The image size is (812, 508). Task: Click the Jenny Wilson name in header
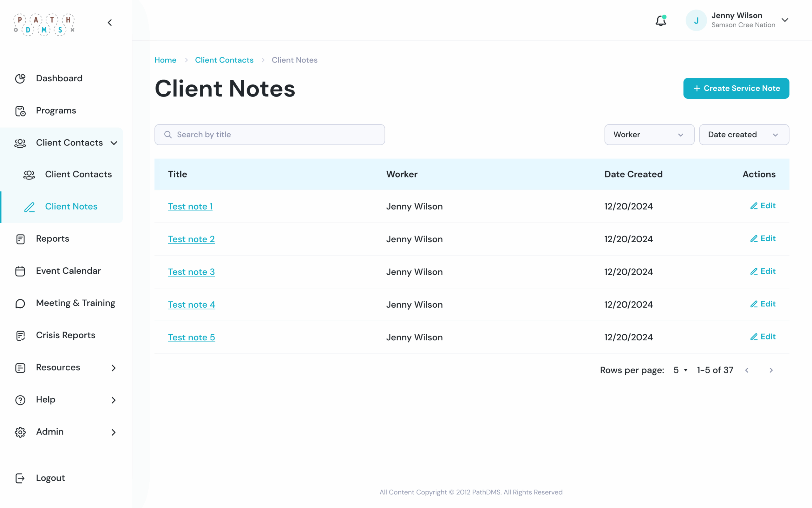click(x=737, y=16)
